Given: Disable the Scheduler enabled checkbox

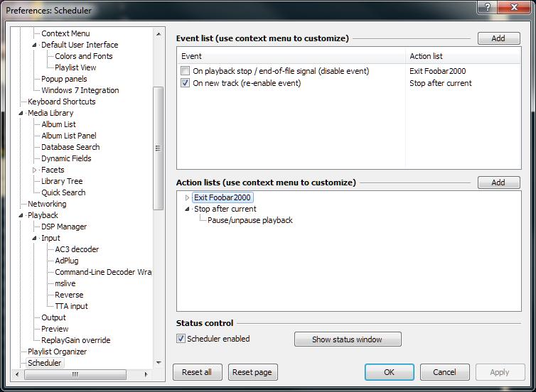Looking at the screenshot, I should (181, 339).
